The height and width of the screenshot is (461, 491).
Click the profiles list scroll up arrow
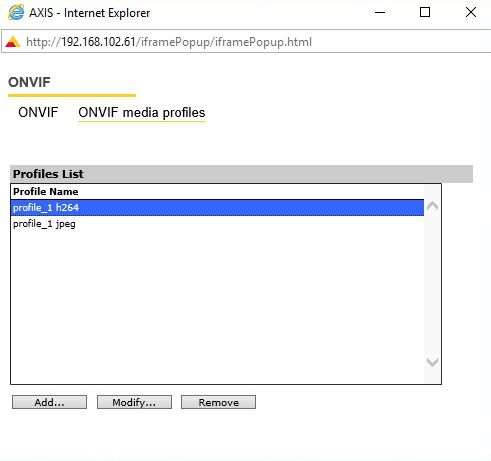coord(432,206)
